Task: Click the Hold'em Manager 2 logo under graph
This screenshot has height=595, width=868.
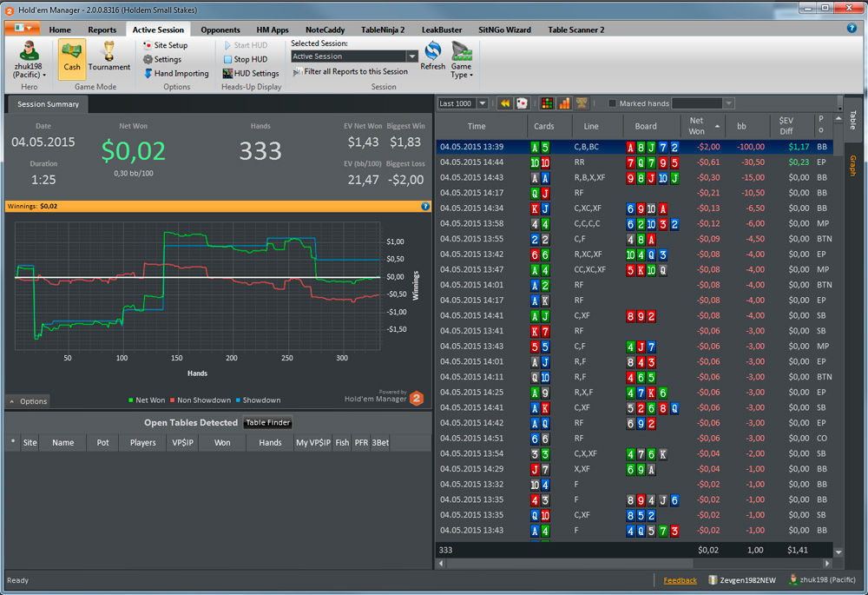Action: click(x=417, y=398)
